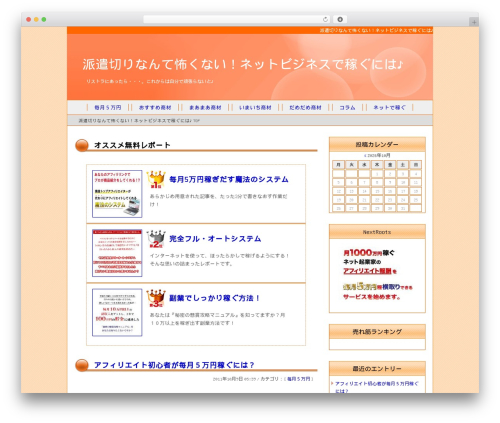Click the yellow browser minimize button
The width and height of the screenshot is (500, 423).
[36, 19]
